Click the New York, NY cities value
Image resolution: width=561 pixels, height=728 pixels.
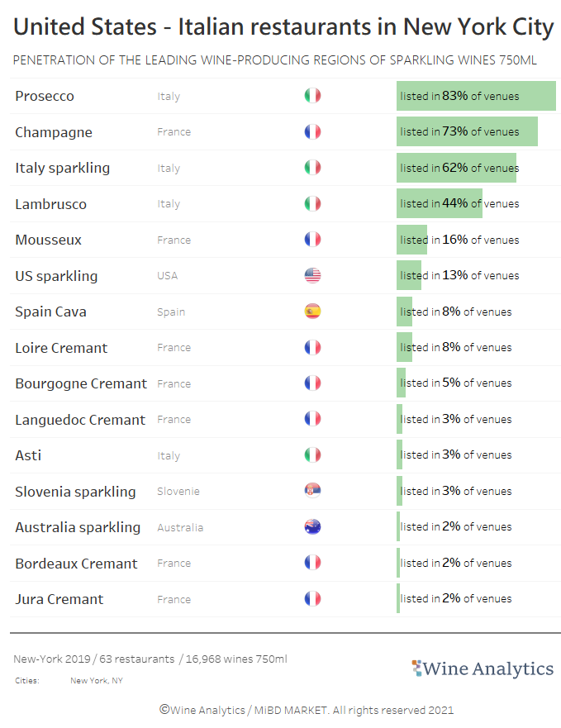coord(97,681)
